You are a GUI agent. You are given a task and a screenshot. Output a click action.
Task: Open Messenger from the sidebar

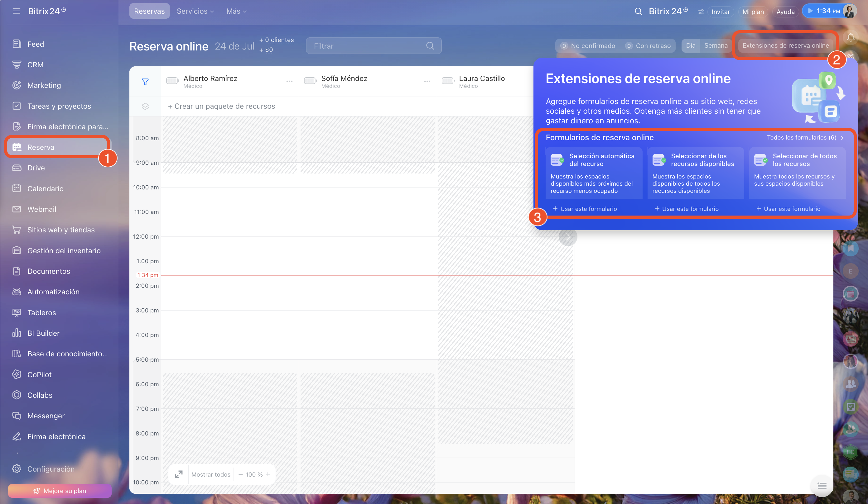46,416
